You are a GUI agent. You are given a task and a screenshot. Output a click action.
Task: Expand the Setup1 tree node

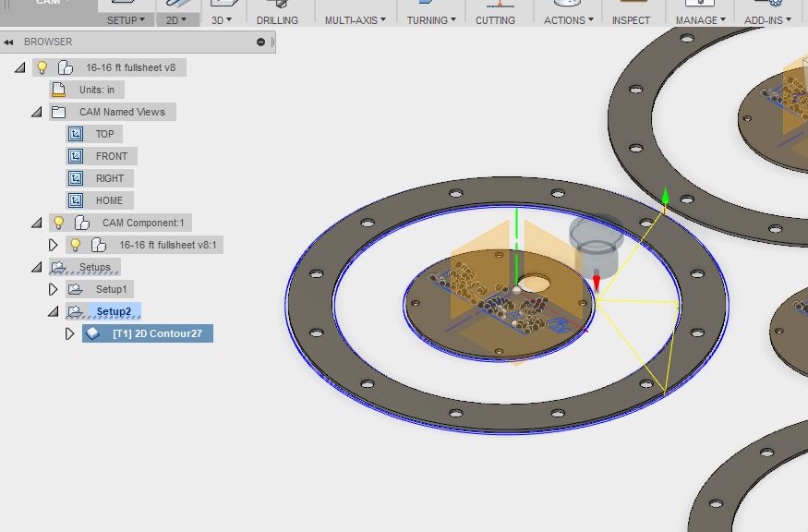[x=52, y=289]
